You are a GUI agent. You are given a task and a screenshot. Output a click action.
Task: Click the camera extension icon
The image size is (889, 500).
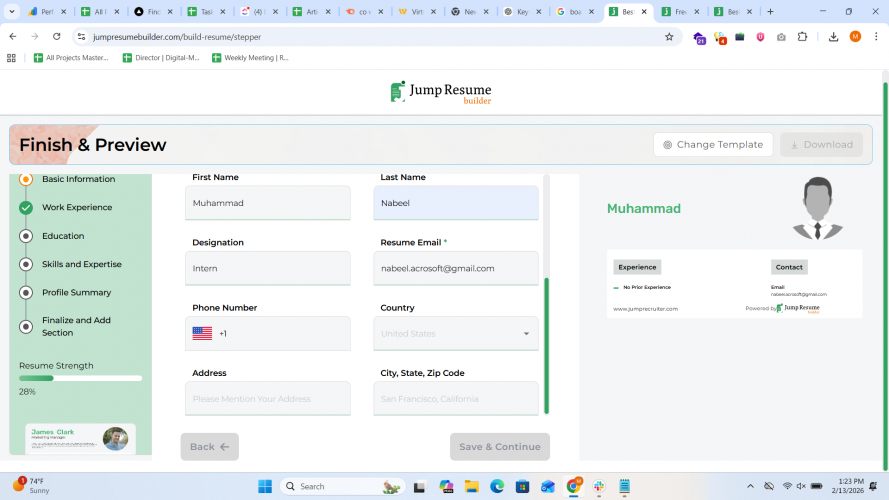[781, 37]
